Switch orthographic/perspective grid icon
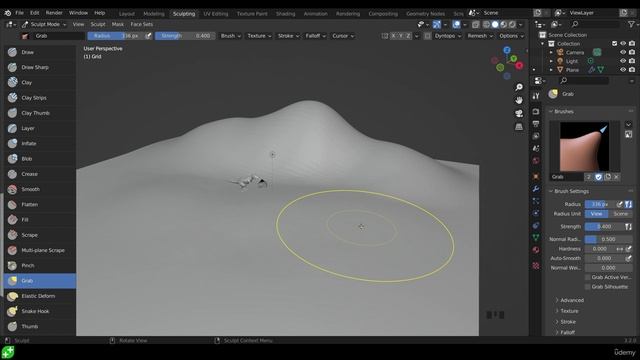This screenshot has width=640, height=360. (519, 127)
